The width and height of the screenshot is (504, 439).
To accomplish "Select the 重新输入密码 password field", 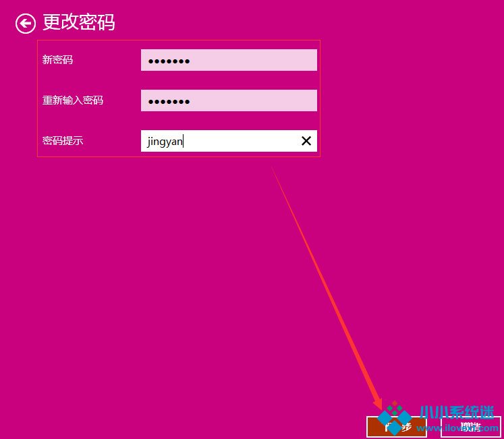I will point(229,100).
